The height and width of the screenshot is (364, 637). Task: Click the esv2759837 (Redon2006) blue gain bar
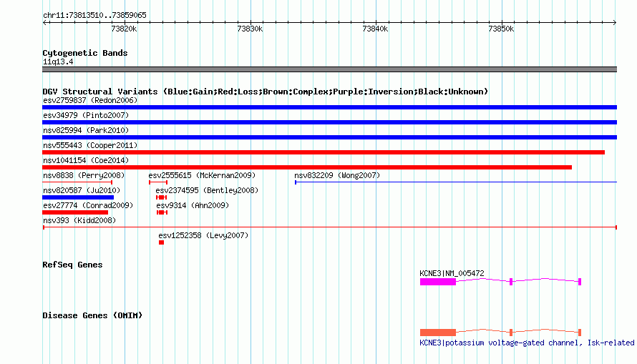pos(329,107)
